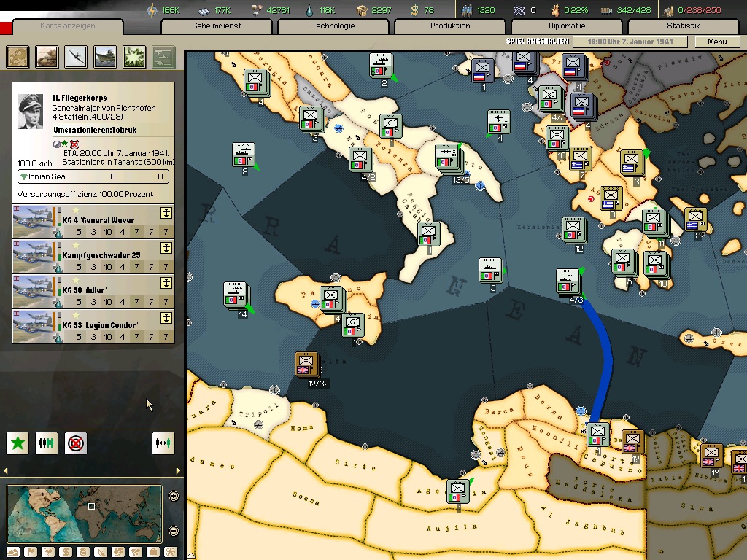Toggle the political flag map mode
The height and width of the screenshot is (560, 747).
tap(30, 551)
